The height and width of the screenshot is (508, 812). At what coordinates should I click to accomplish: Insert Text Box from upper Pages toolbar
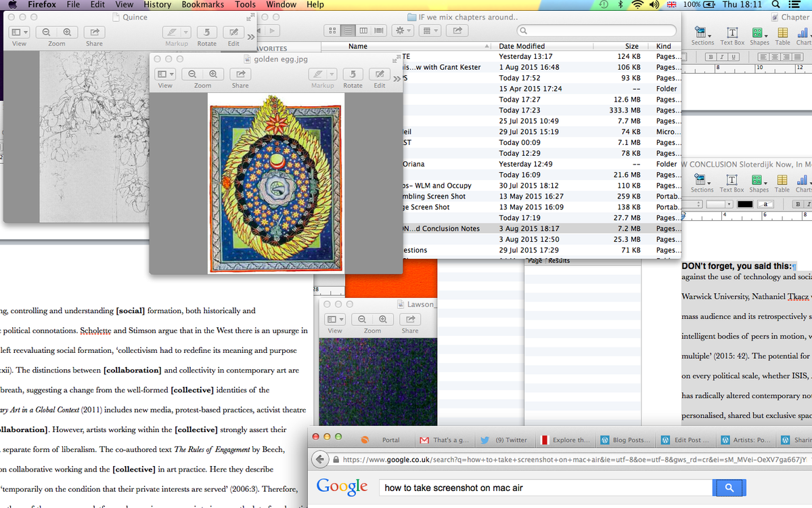coord(731,36)
